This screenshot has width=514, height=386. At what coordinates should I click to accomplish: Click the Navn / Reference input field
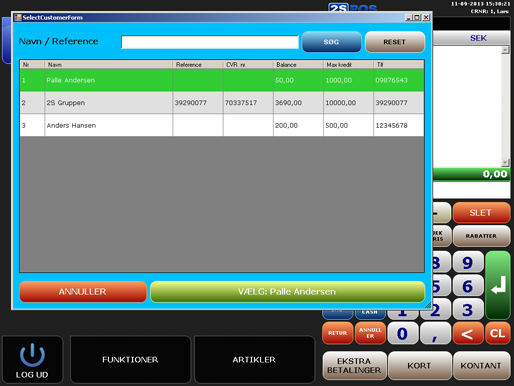pyautogui.click(x=210, y=42)
